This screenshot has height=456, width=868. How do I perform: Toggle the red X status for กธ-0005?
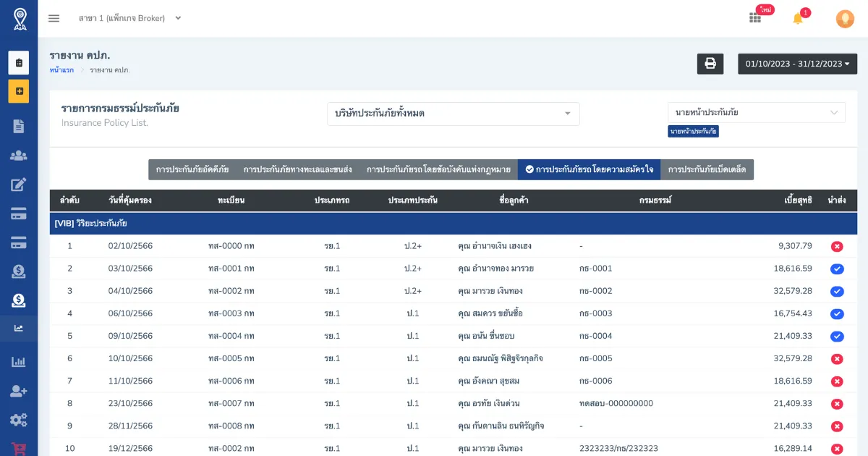click(x=837, y=359)
